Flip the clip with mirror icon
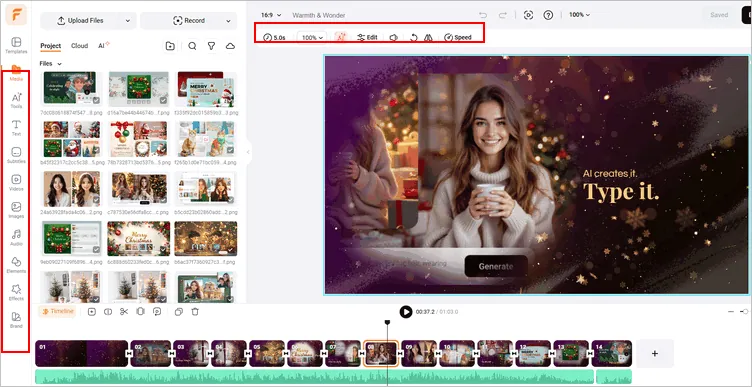The height and width of the screenshot is (387, 752). click(x=428, y=37)
